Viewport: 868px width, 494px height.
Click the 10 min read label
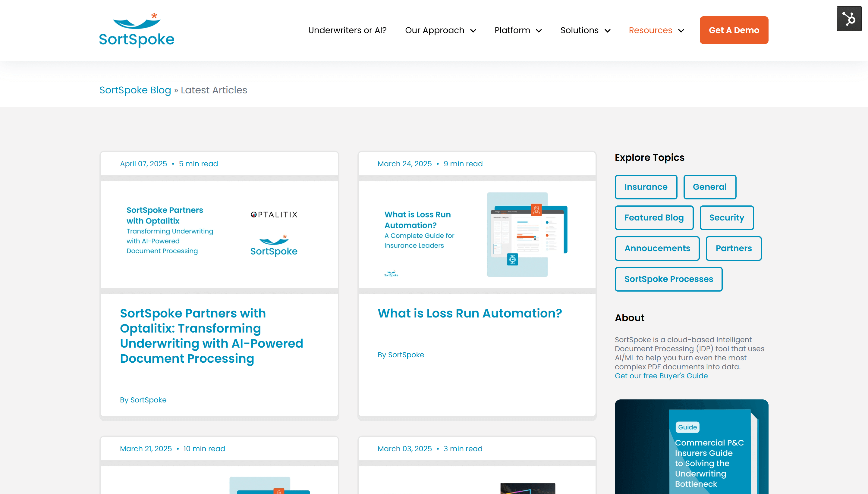pyautogui.click(x=204, y=449)
